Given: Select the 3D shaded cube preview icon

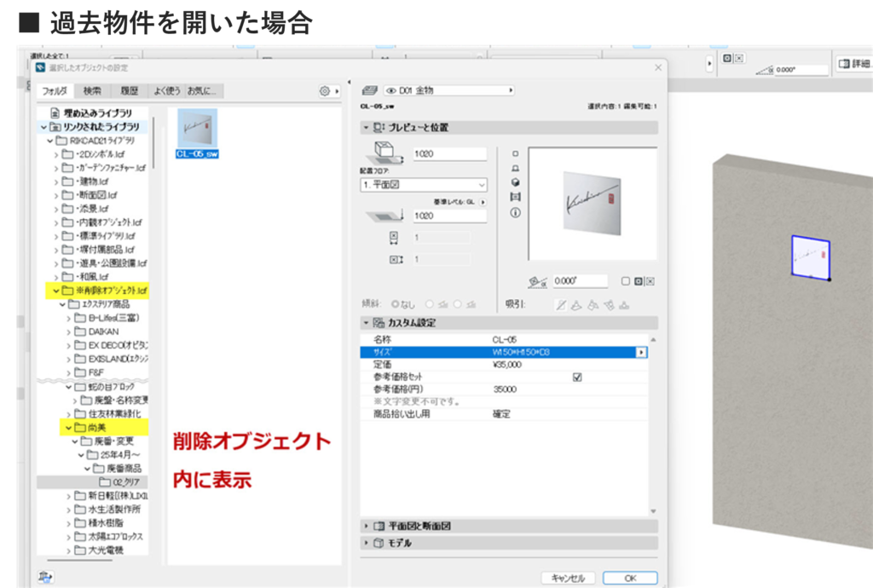Looking at the screenshot, I should coord(515,182).
